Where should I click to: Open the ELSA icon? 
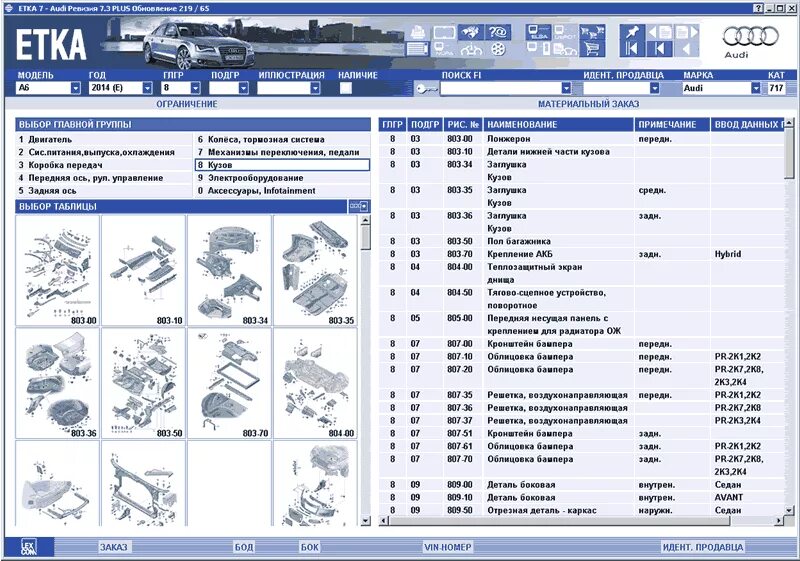pos(538,32)
